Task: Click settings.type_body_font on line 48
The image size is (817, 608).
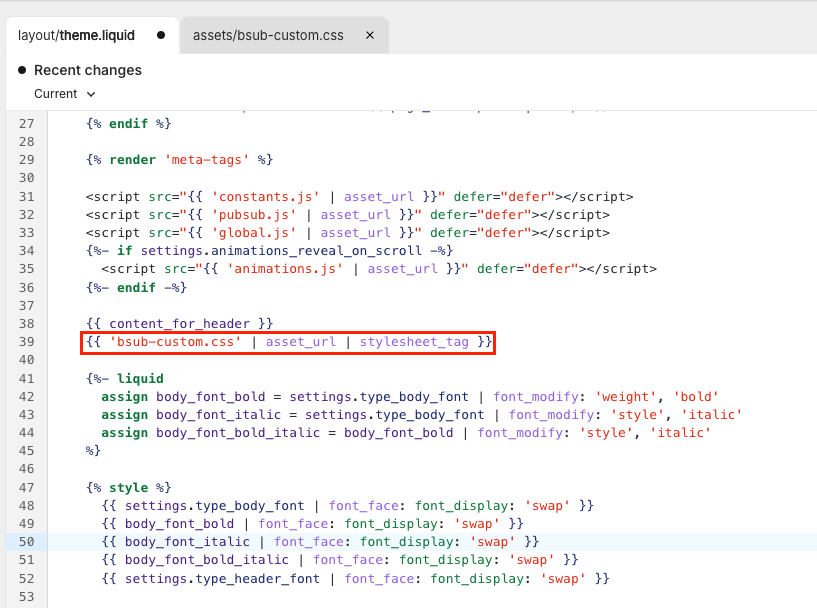Action: [214, 506]
